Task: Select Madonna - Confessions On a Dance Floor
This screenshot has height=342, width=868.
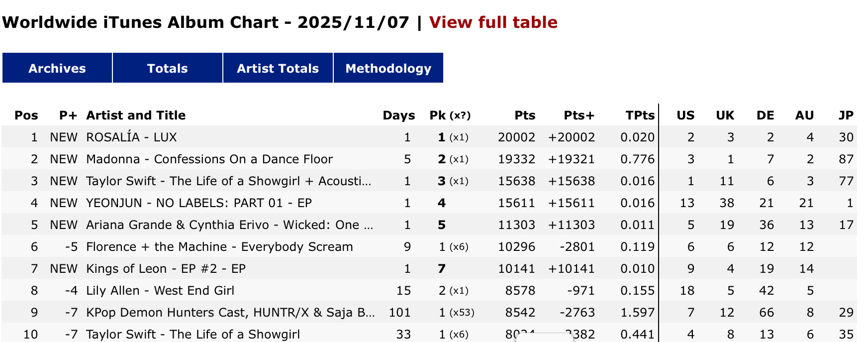Action: pos(209,159)
